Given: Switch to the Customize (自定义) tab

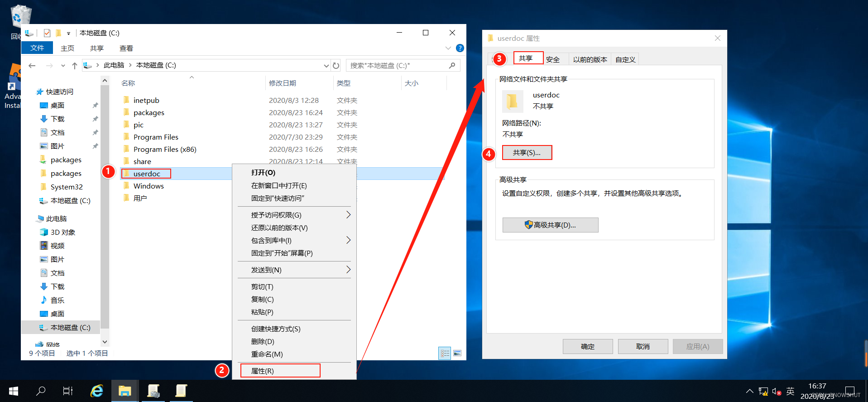Looking at the screenshot, I should (625, 59).
